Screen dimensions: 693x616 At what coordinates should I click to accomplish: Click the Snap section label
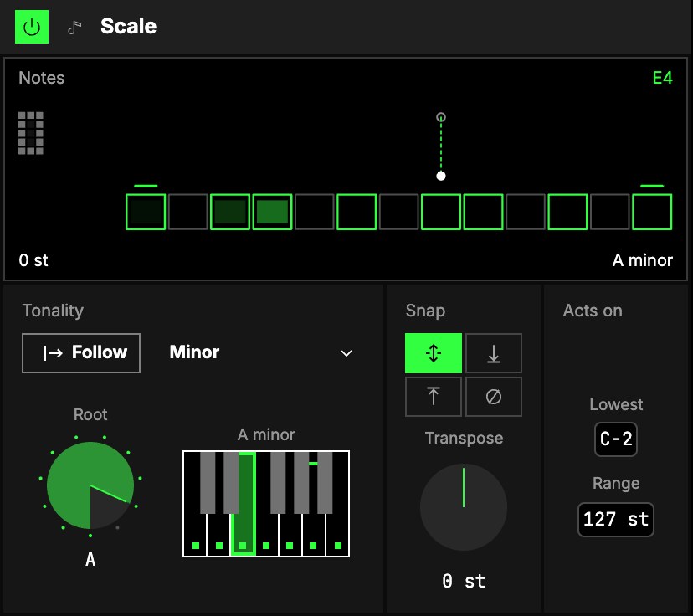[425, 311]
